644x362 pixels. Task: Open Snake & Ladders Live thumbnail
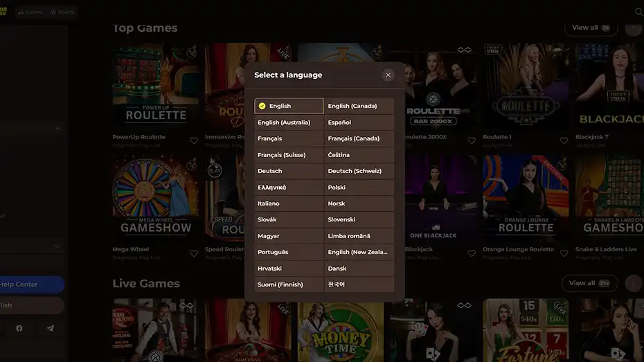coord(609,199)
